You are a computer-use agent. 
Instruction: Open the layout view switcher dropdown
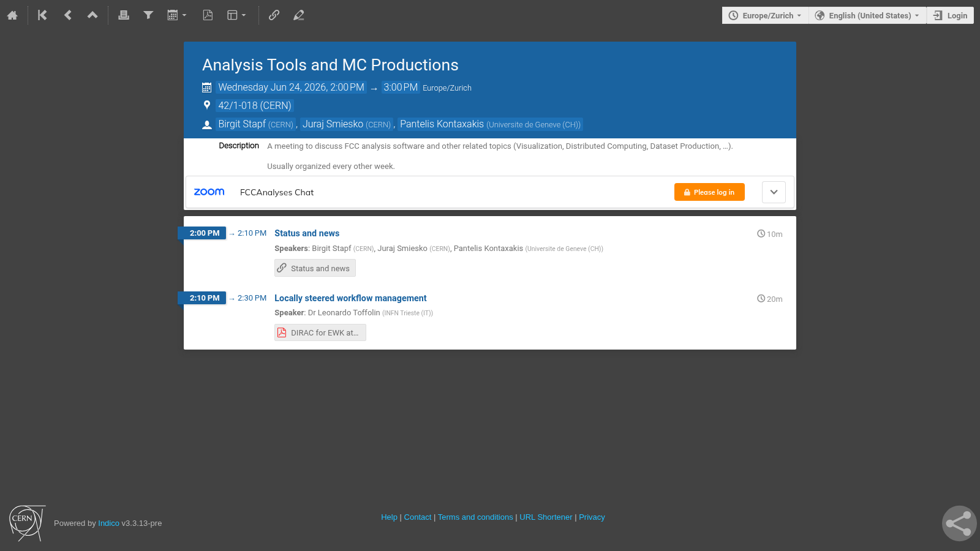coord(236,15)
